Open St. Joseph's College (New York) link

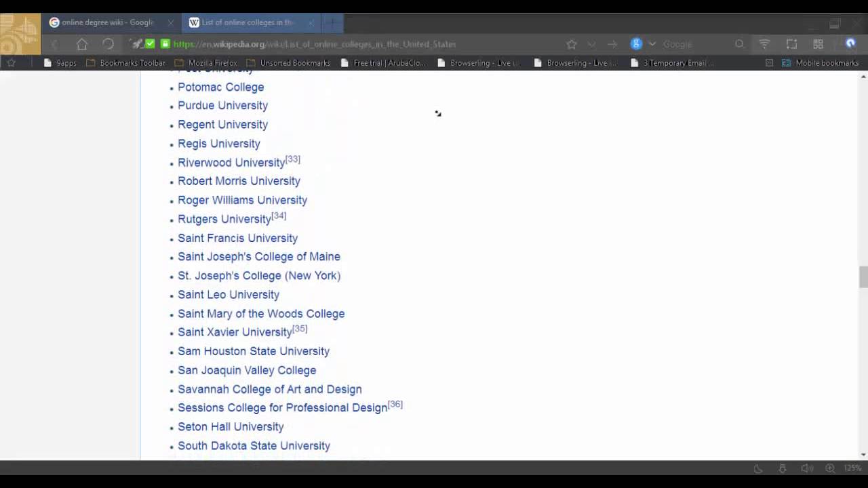[x=259, y=276]
